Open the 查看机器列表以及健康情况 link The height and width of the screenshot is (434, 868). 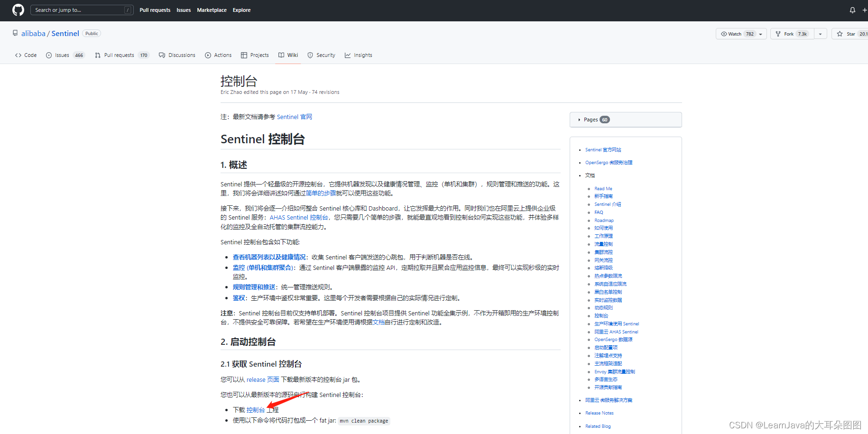click(x=269, y=257)
